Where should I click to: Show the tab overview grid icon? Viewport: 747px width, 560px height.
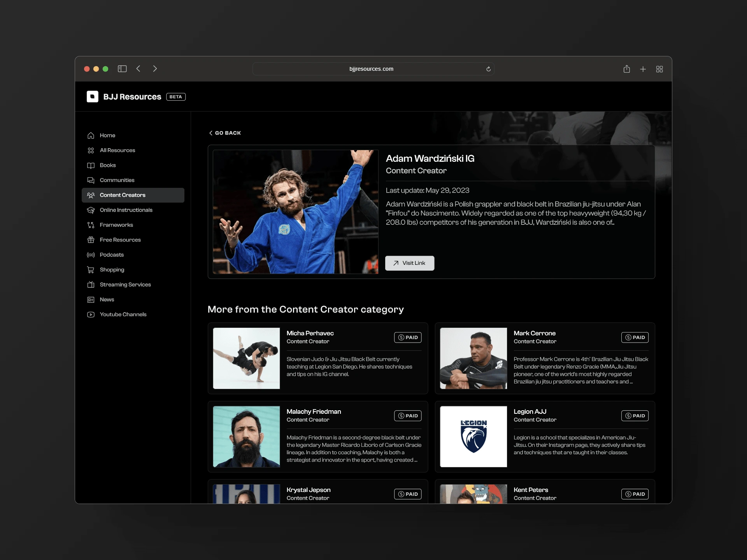pos(659,69)
